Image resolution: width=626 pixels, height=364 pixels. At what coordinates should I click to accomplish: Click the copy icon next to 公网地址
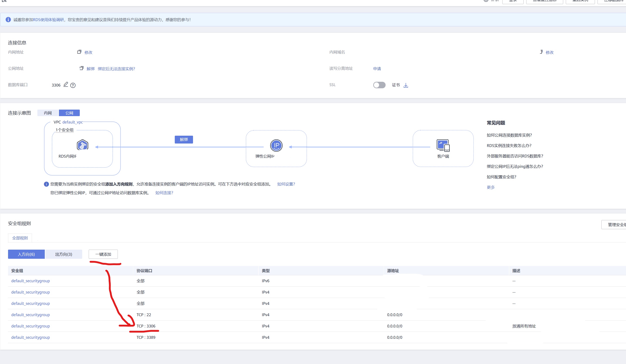tap(81, 68)
